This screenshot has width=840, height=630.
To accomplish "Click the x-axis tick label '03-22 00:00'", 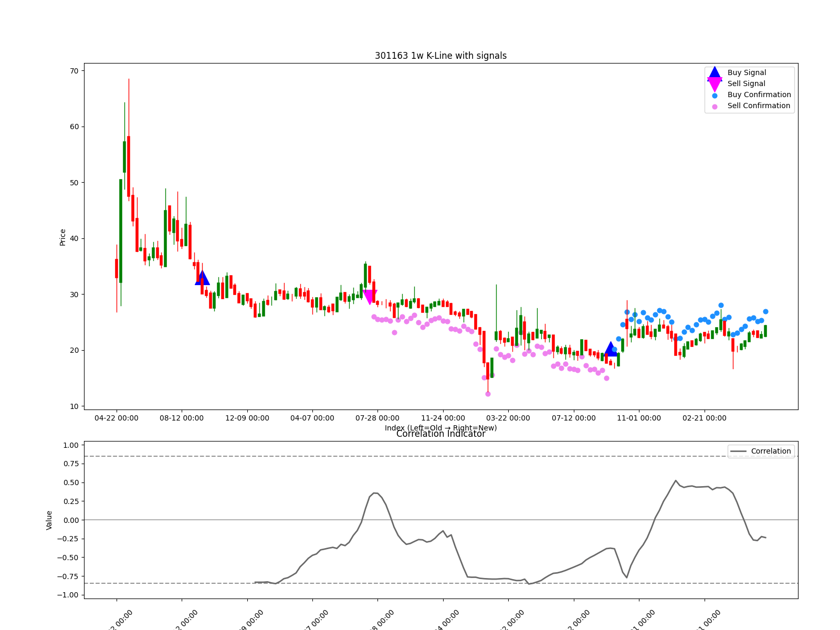I will pos(508,418).
